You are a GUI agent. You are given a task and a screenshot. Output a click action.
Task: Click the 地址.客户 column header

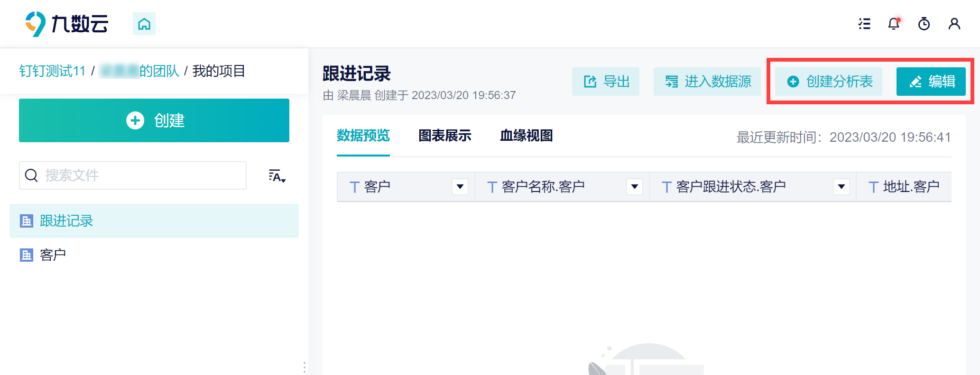(904, 187)
